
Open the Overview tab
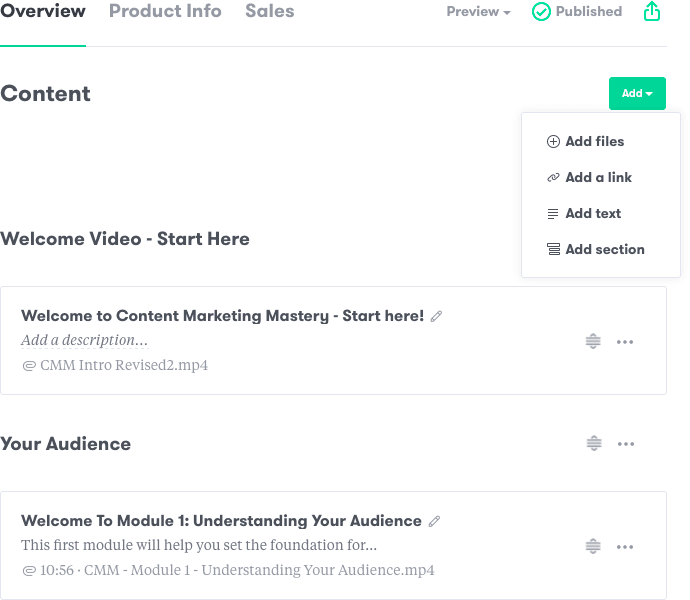coord(43,11)
